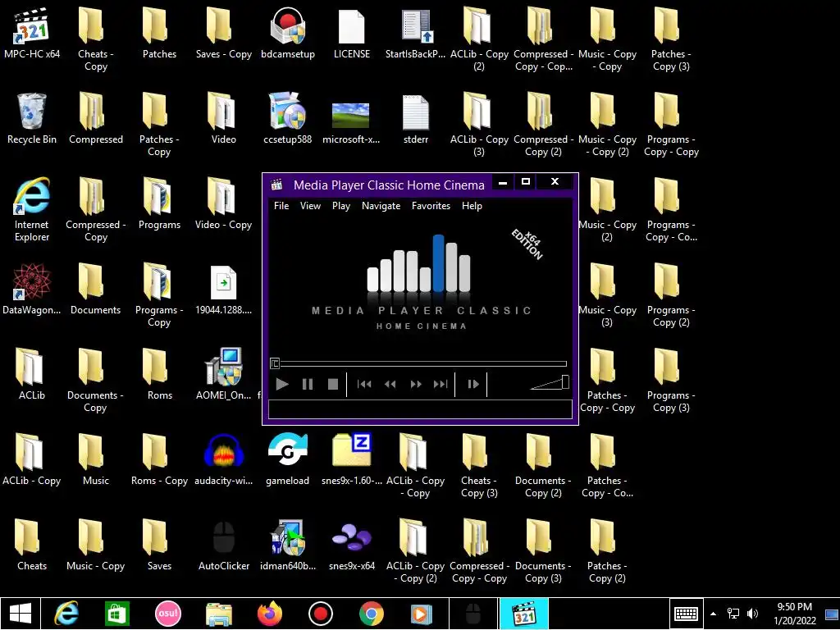Select the ccsetup588 installer icon
840x630 pixels.
288,118
